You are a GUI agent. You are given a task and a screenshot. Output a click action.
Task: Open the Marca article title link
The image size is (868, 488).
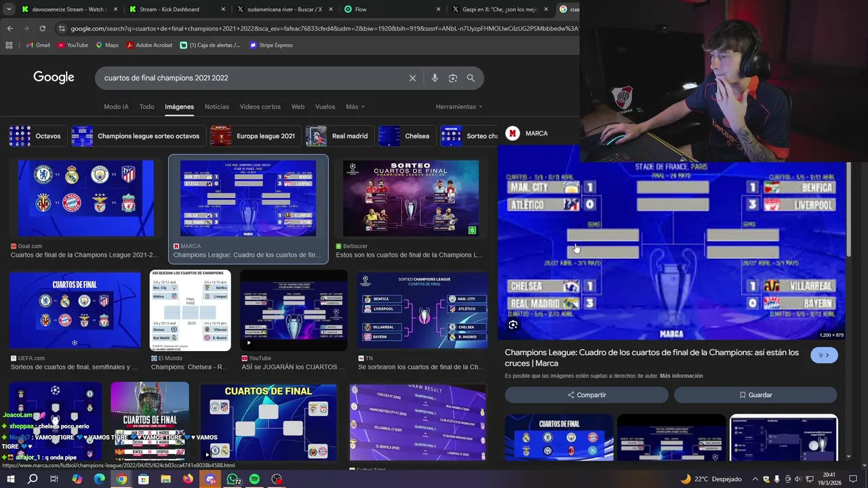[652, 358]
